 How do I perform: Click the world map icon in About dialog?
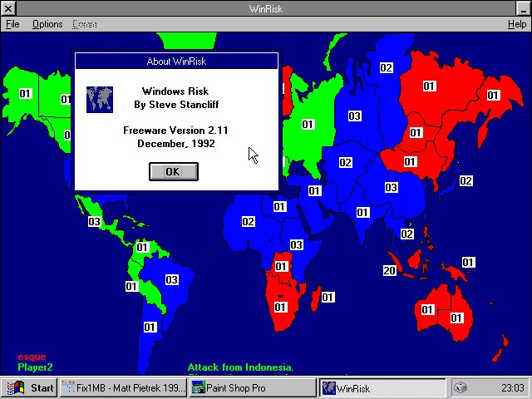(x=100, y=99)
